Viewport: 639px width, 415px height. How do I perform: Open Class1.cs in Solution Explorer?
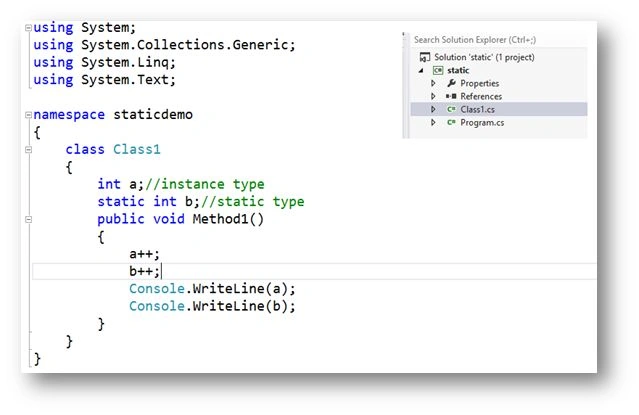[x=477, y=109]
